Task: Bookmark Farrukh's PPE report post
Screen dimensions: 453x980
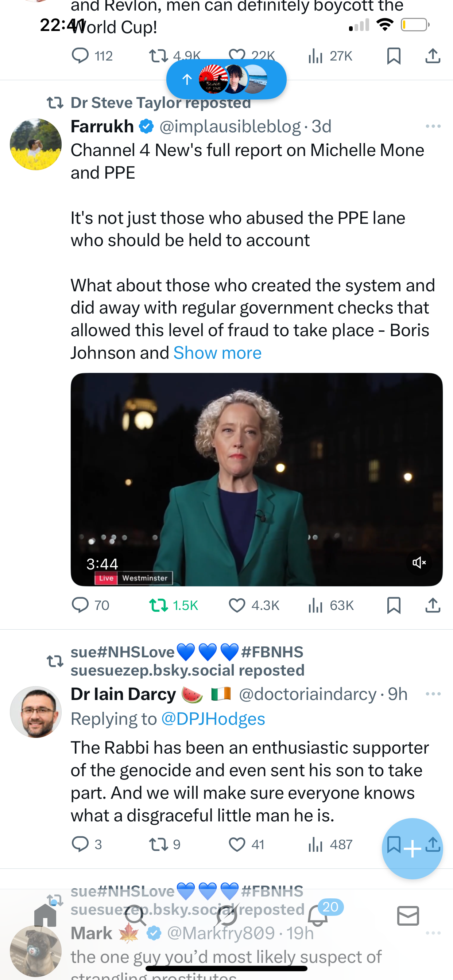Action: 393,605
